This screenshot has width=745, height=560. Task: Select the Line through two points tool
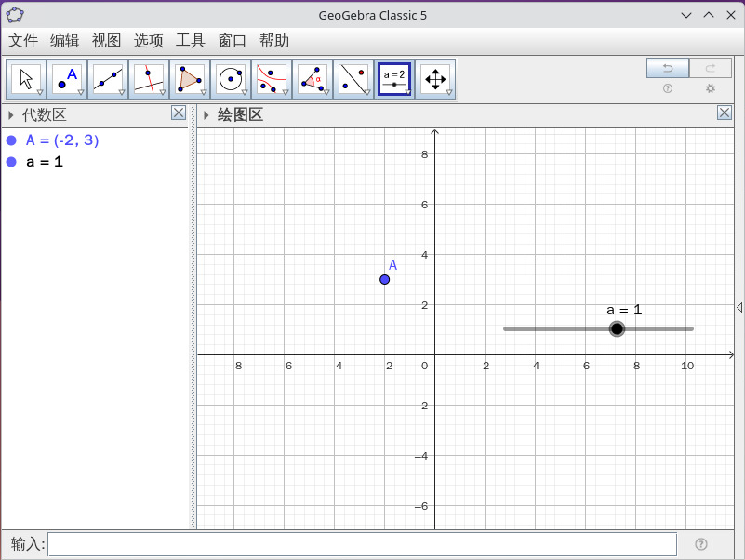click(x=108, y=79)
